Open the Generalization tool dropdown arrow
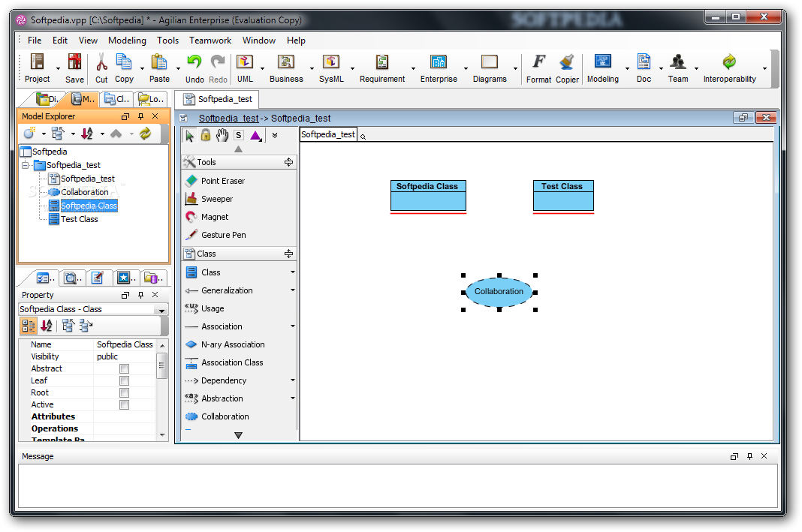This screenshot has width=802, height=532. click(x=293, y=290)
